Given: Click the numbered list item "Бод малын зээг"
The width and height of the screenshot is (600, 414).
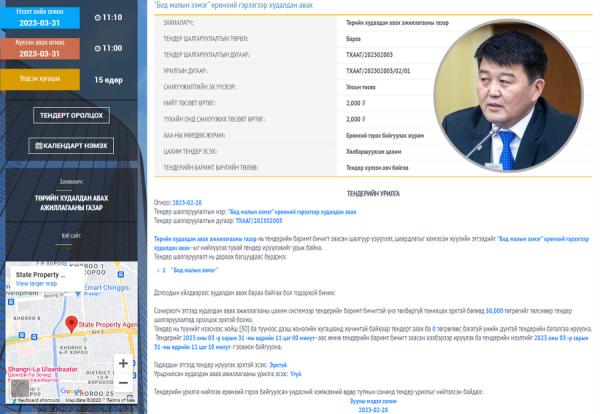Looking at the screenshot, I should click(x=194, y=270).
